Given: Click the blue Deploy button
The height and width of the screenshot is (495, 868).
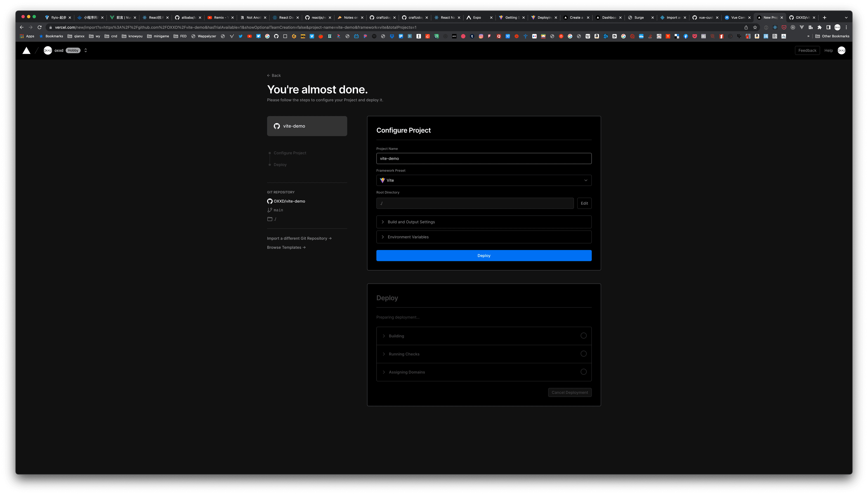Looking at the screenshot, I should click(484, 256).
